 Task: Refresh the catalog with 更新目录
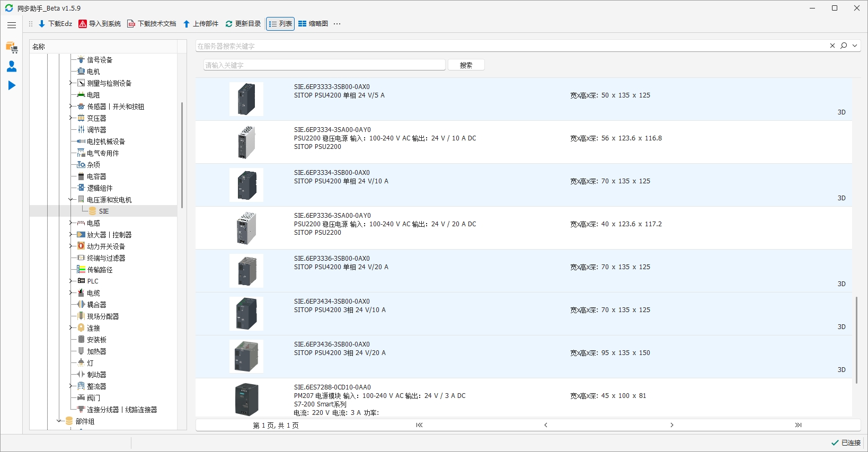coord(243,24)
